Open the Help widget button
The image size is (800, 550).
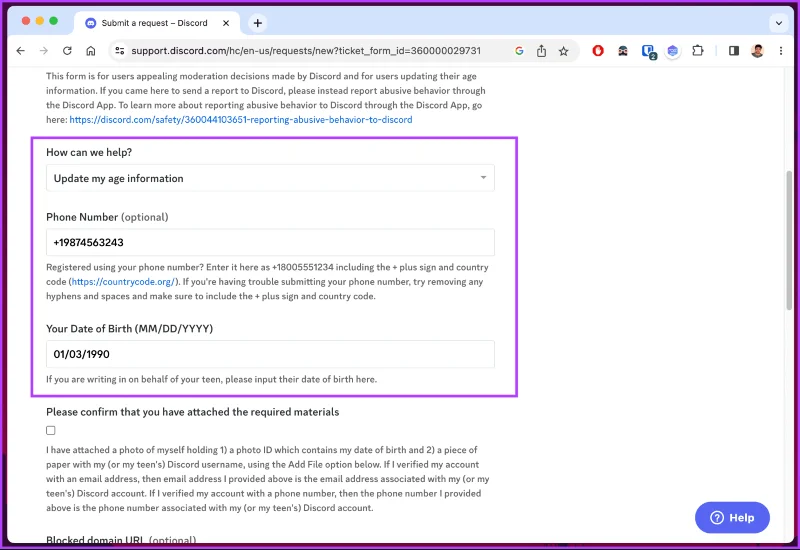(x=732, y=517)
